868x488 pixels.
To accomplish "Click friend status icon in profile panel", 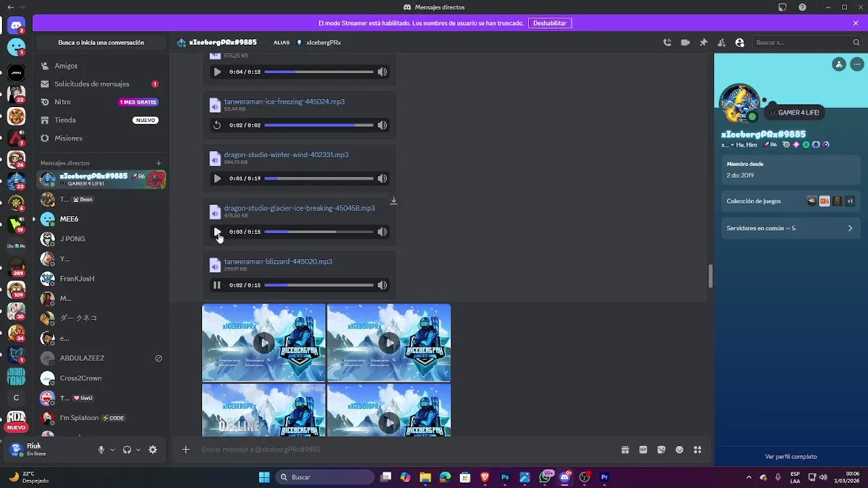I will [839, 64].
